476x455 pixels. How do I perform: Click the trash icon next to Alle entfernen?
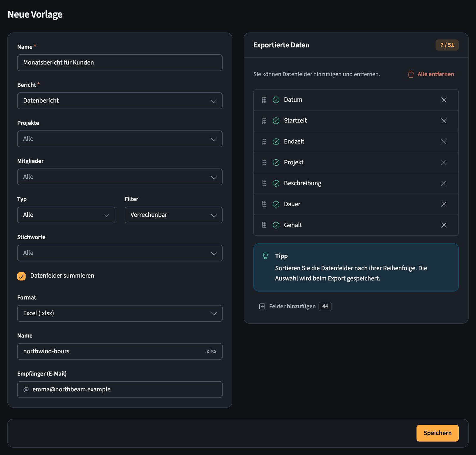point(411,74)
